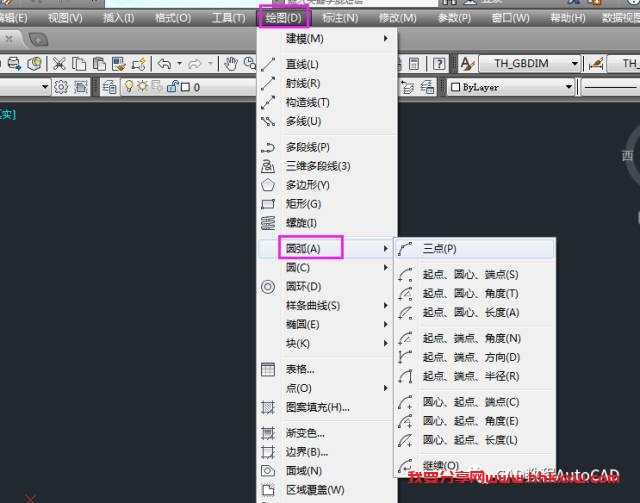Choose the 面域(N) region command
Screen dimensions: 640x503
coord(327,471)
